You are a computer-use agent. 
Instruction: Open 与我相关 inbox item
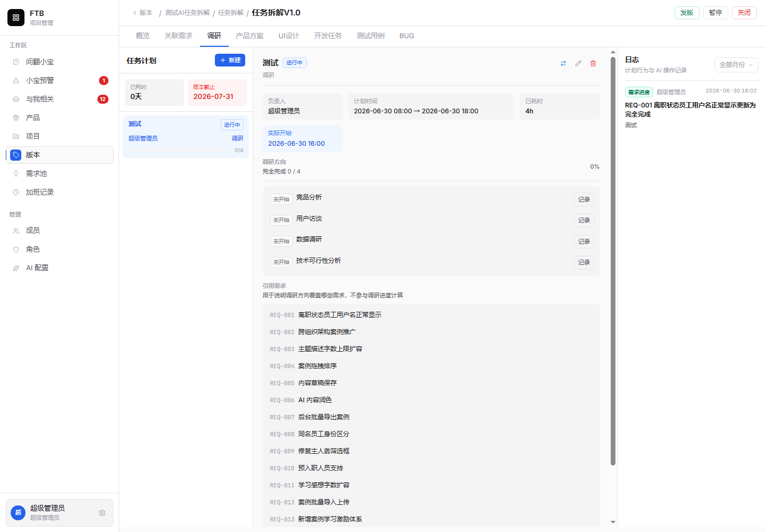[x=60, y=99]
